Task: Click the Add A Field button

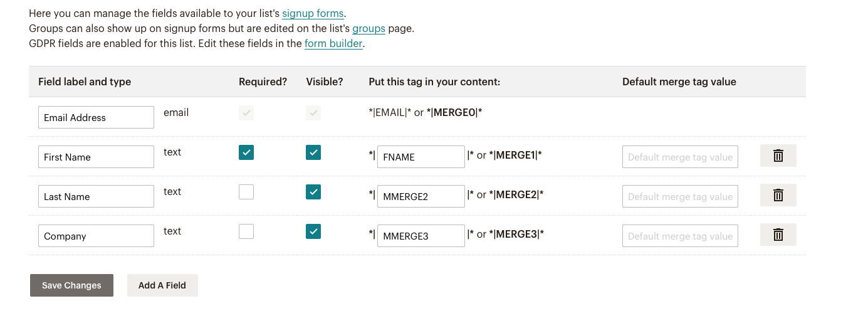Action: coord(162,285)
